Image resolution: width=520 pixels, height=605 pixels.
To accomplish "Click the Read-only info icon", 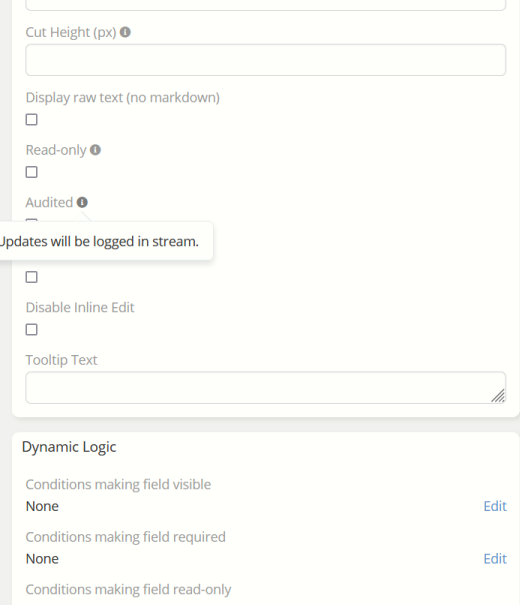I will point(95,150).
